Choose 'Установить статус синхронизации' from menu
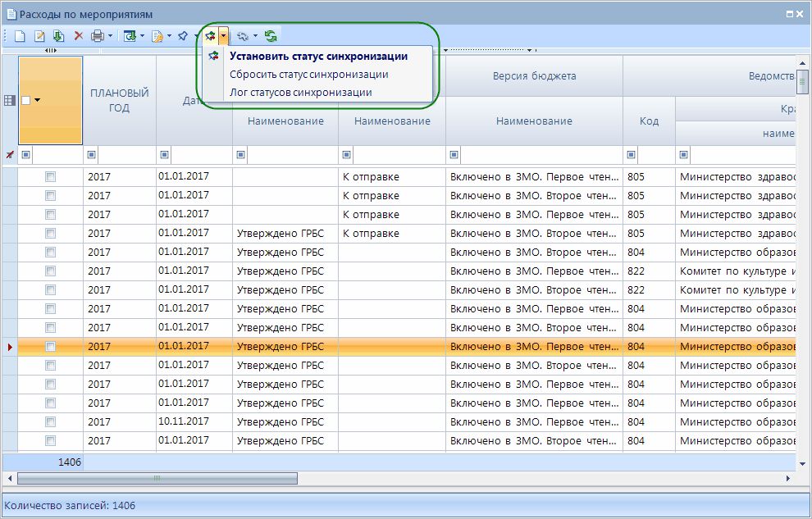The image size is (812, 519). [318, 57]
